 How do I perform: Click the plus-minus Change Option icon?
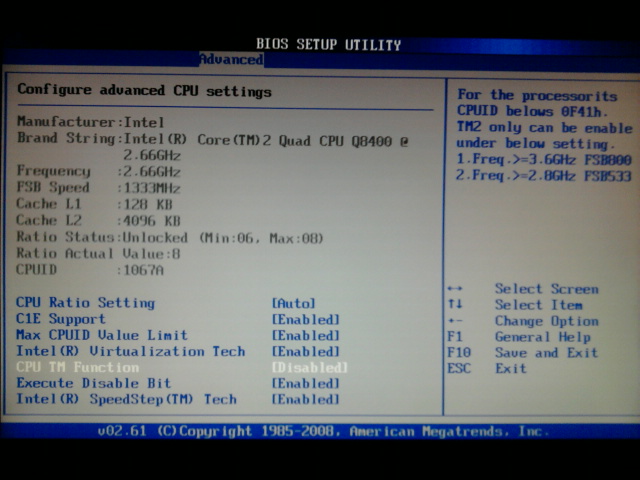pyautogui.click(x=455, y=321)
